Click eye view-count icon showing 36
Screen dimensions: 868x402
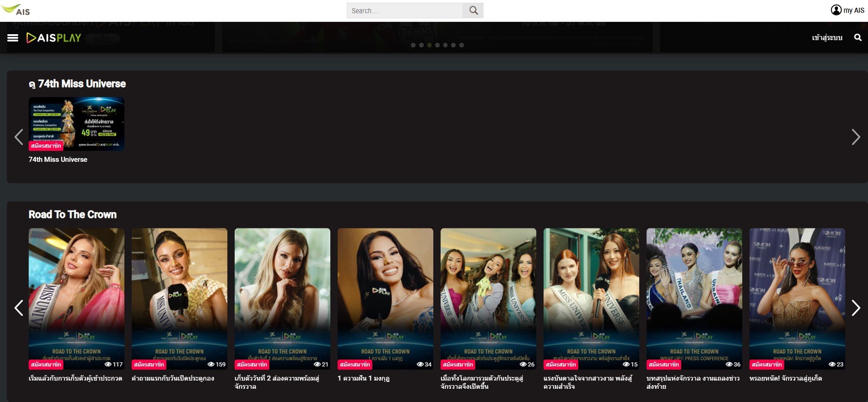729,365
